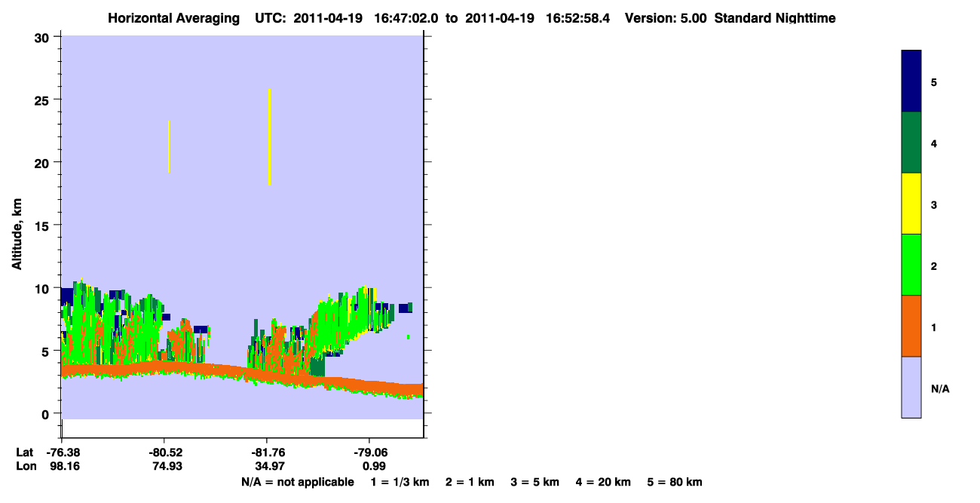Click the 'Lat' row label
Viewport: 980px width, 503px height.
[x=25, y=452]
